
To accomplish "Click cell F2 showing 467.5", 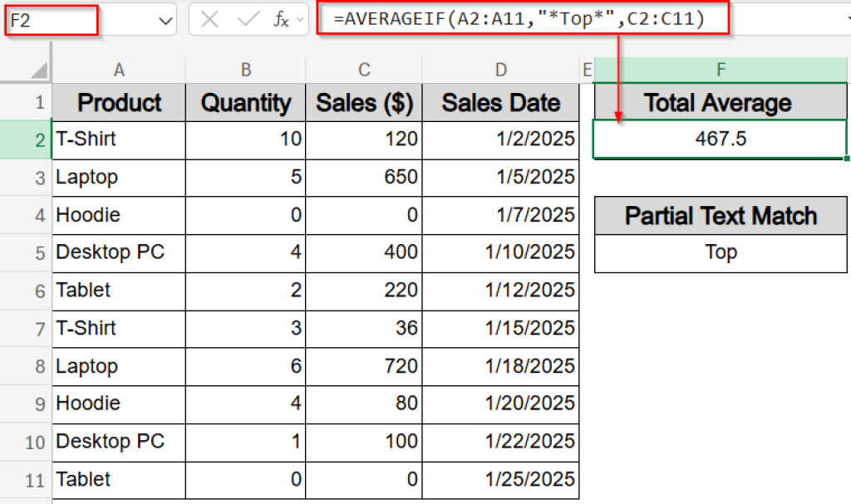I will (x=720, y=139).
